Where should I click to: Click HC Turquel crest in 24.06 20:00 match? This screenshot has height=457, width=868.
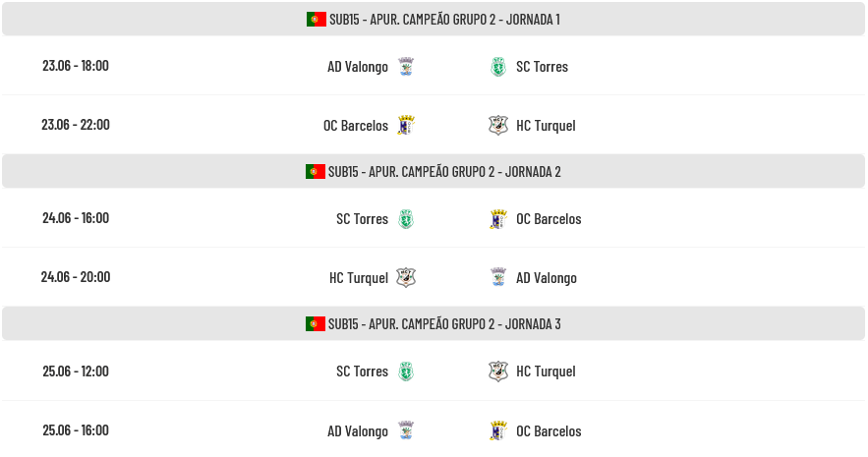pyautogui.click(x=406, y=278)
